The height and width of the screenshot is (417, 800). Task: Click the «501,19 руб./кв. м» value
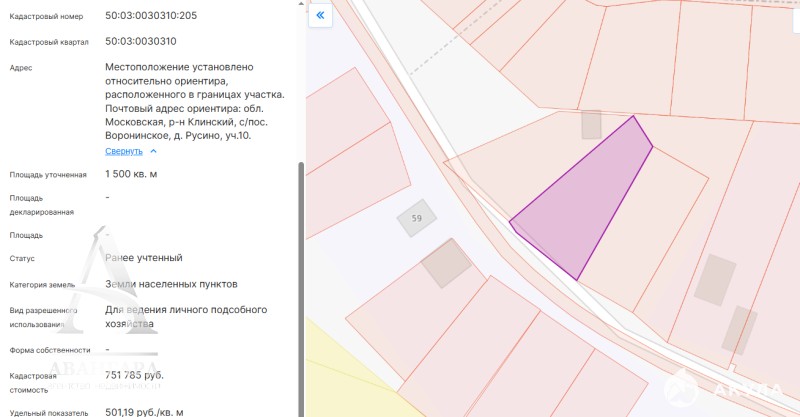click(144, 411)
